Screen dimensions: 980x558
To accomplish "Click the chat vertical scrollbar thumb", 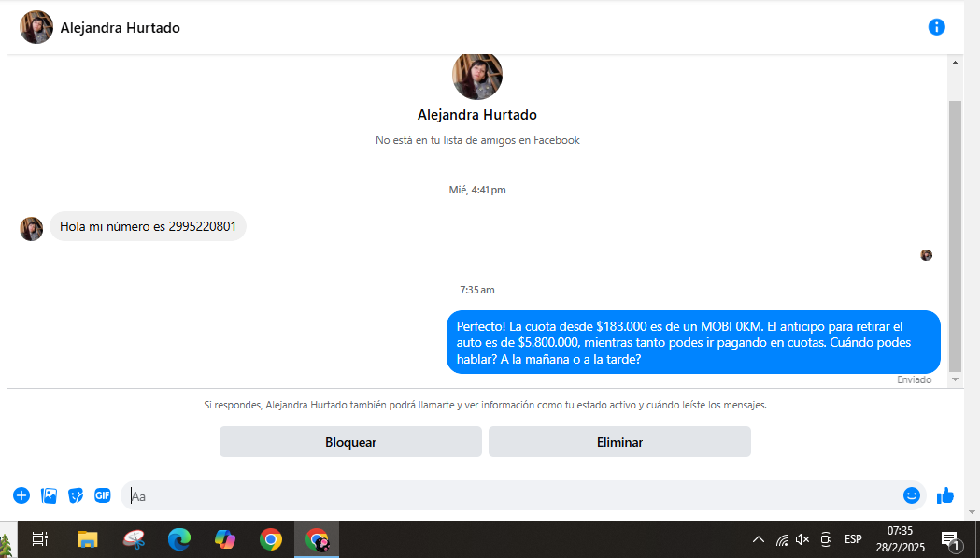I will [955, 236].
